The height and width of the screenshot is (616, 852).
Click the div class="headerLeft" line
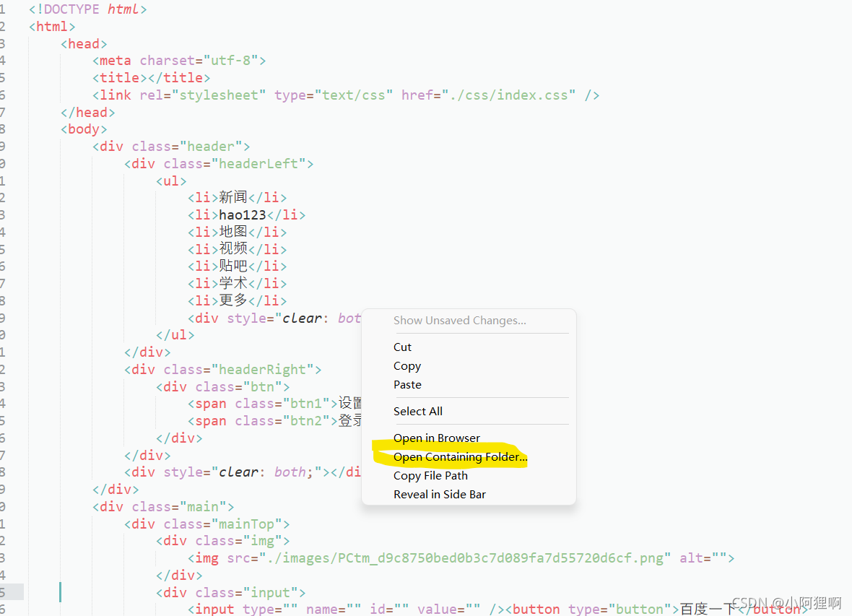219,164
